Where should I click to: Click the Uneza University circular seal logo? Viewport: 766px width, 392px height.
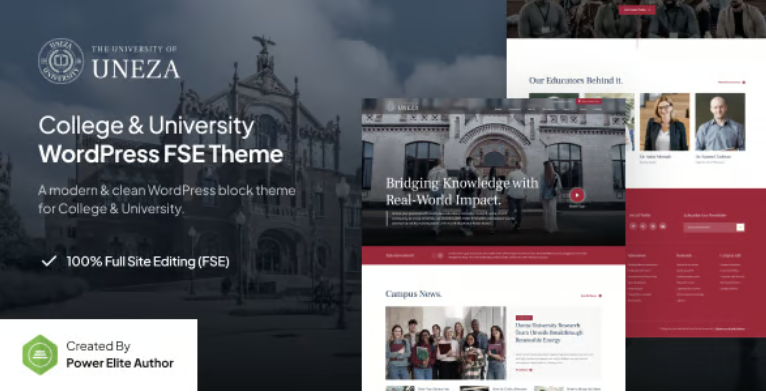(61, 61)
